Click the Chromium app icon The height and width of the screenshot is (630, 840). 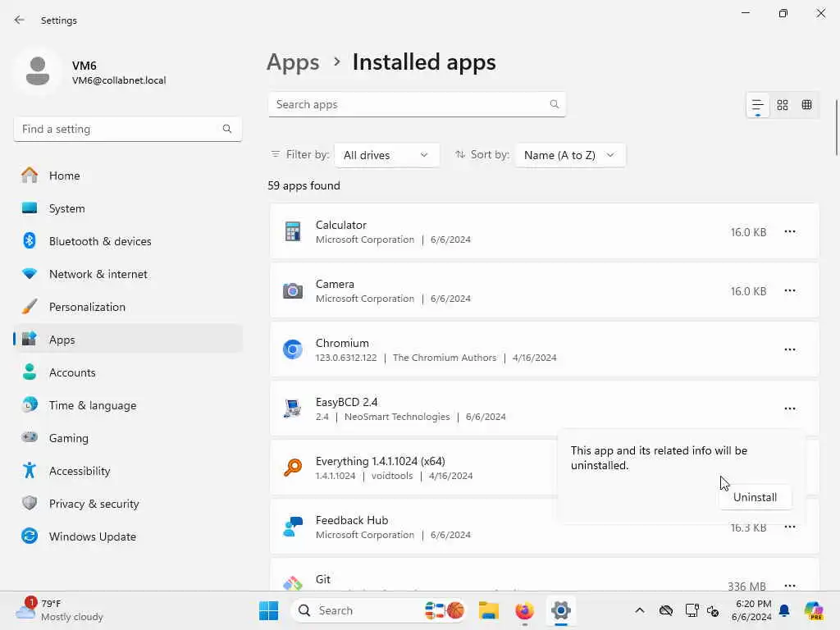click(293, 349)
